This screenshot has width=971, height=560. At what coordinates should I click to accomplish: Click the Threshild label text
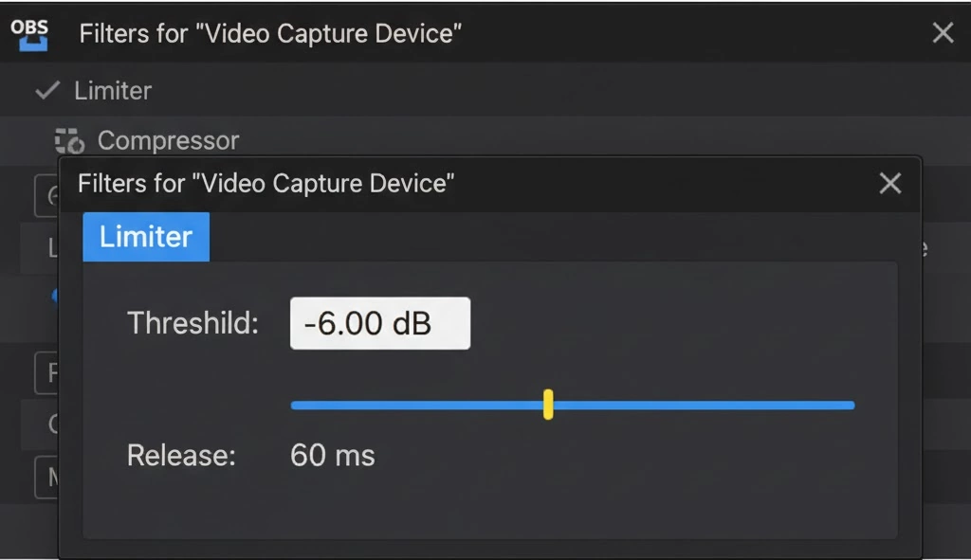pos(192,323)
